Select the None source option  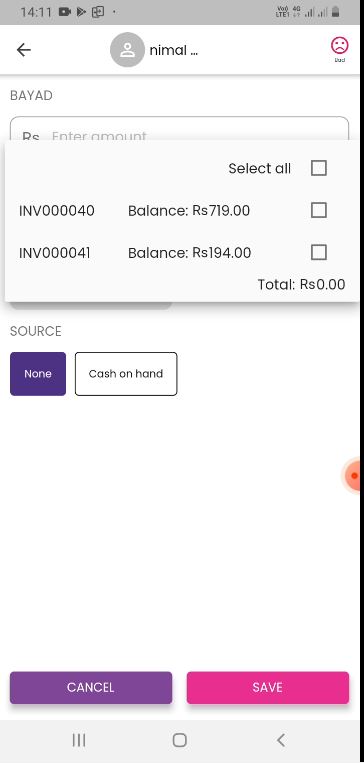[x=38, y=374]
